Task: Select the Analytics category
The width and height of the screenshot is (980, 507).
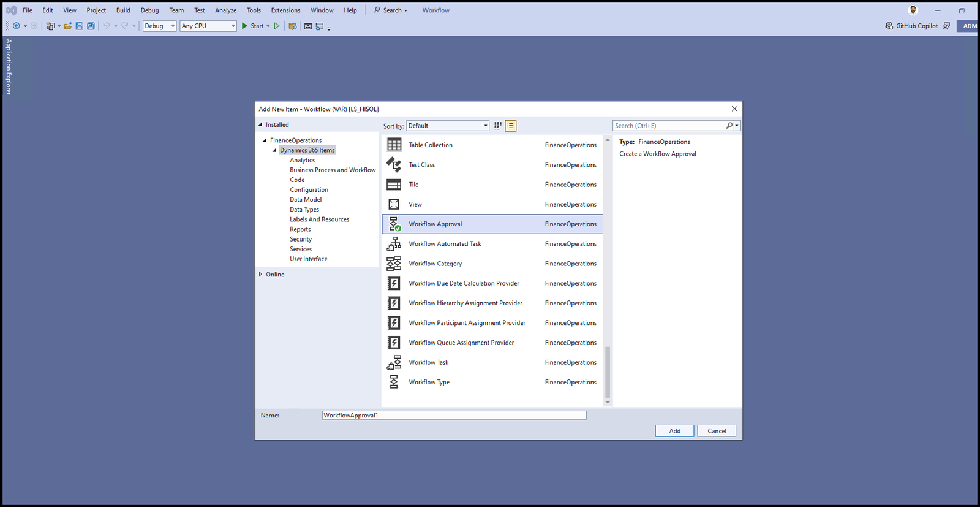Action: click(302, 160)
